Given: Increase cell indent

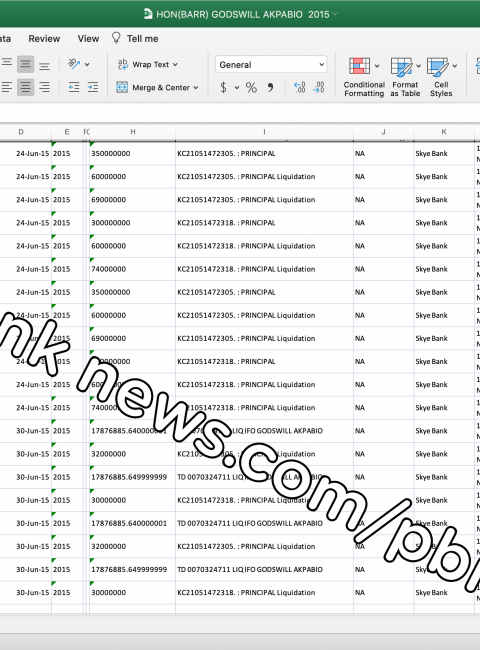Looking at the screenshot, I should pyautogui.click(x=93, y=87).
